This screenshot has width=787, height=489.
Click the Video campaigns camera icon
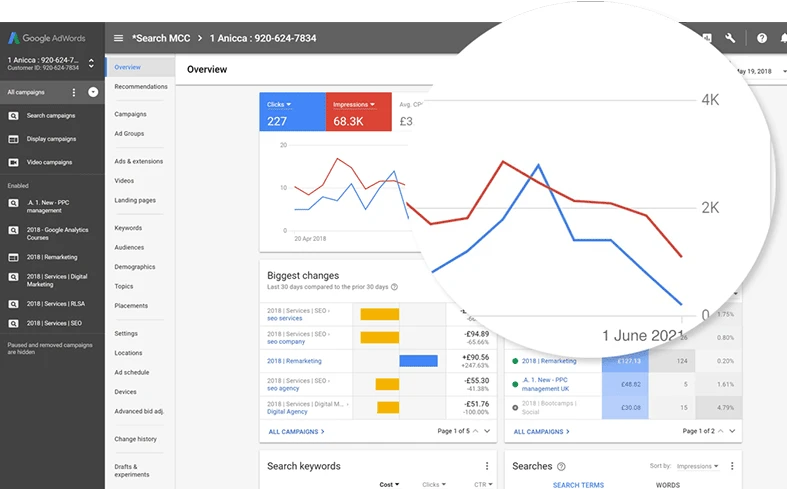[14, 162]
